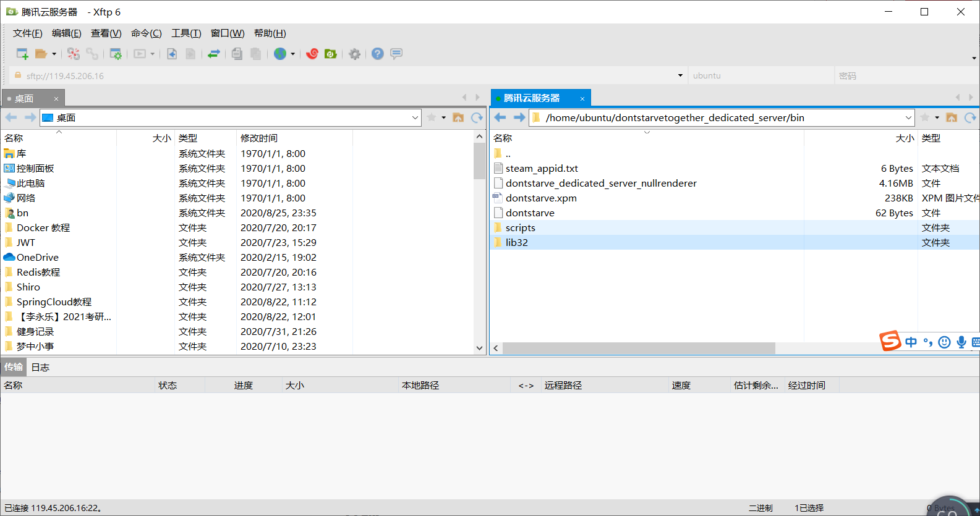Select the scripts folder in remote pane
This screenshot has width=980, height=516.
tap(521, 227)
